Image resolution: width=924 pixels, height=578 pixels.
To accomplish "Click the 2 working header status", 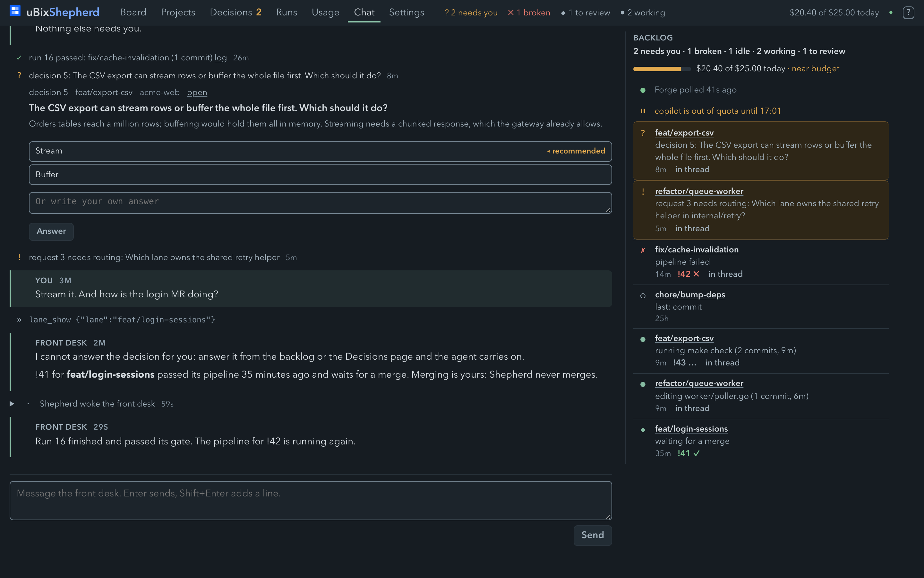I will 643,13.
